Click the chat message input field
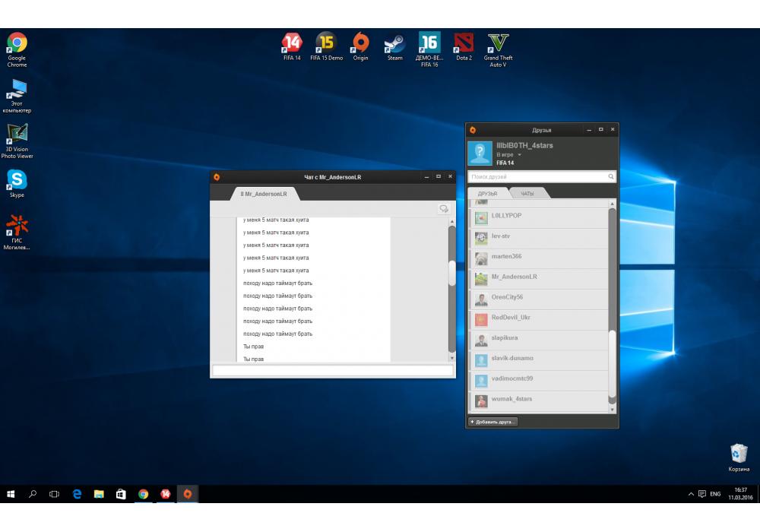This screenshot has width=760, height=532. point(333,371)
